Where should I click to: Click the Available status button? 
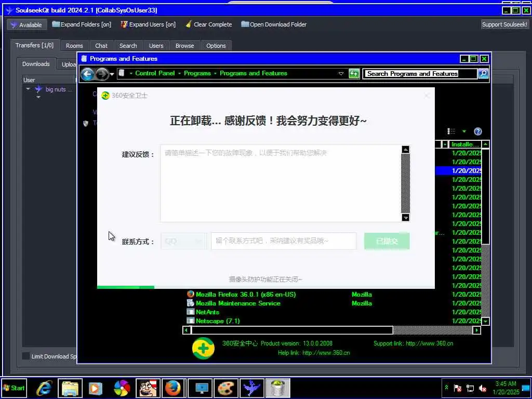(x=27, y=25)
